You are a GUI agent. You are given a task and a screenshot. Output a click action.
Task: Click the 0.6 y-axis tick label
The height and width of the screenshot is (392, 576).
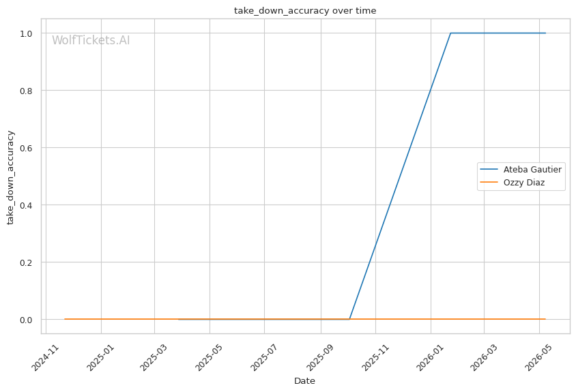point(26,148)
